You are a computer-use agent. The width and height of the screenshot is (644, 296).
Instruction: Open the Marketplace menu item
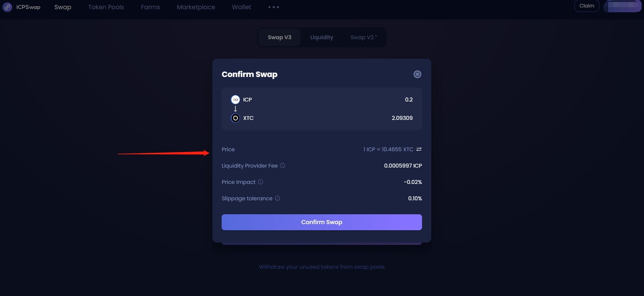pyautogui.click(x=196, y=7)
